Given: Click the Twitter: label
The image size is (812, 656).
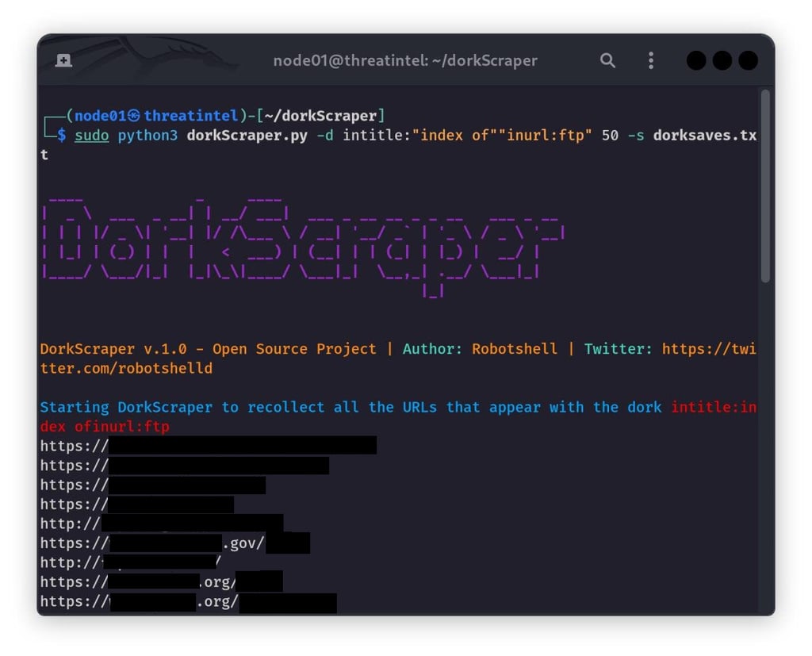Looking at the screenshot, I should coord(618,349).
